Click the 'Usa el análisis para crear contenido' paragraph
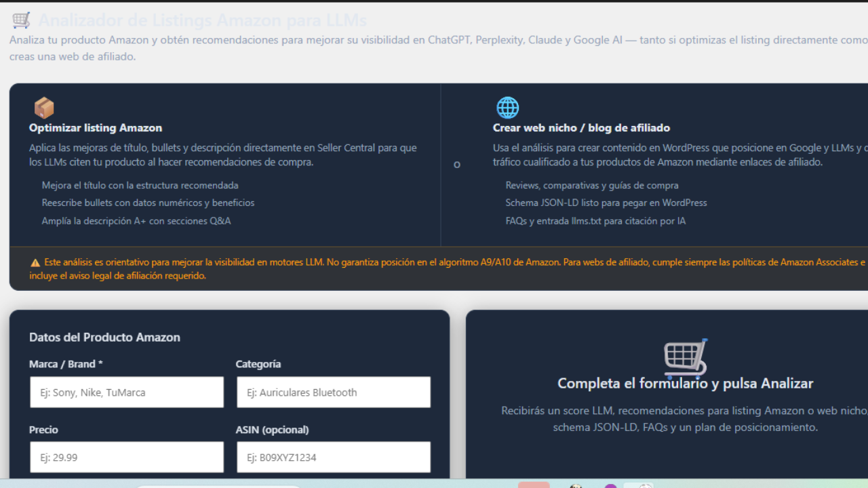The width and height of the screenshot is (868, 488). click(680, 155)
